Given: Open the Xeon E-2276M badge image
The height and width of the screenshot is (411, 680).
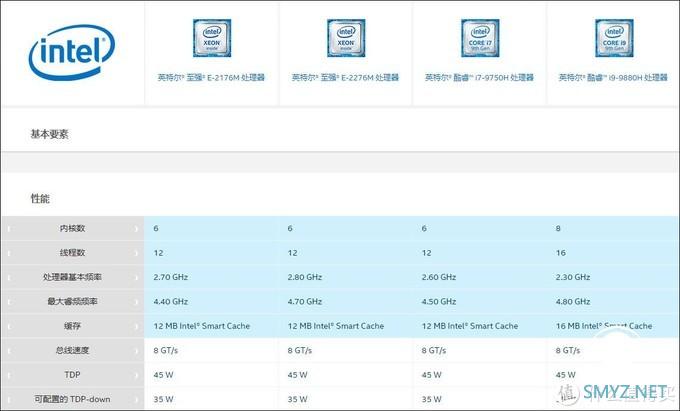Looking at the screenshot, I should 346,38.
